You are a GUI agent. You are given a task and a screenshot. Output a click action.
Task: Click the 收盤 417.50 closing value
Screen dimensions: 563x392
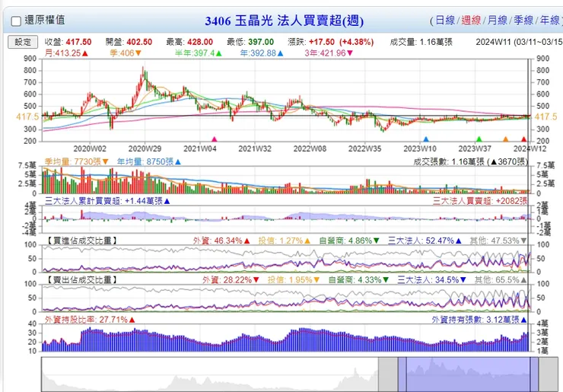68,42
